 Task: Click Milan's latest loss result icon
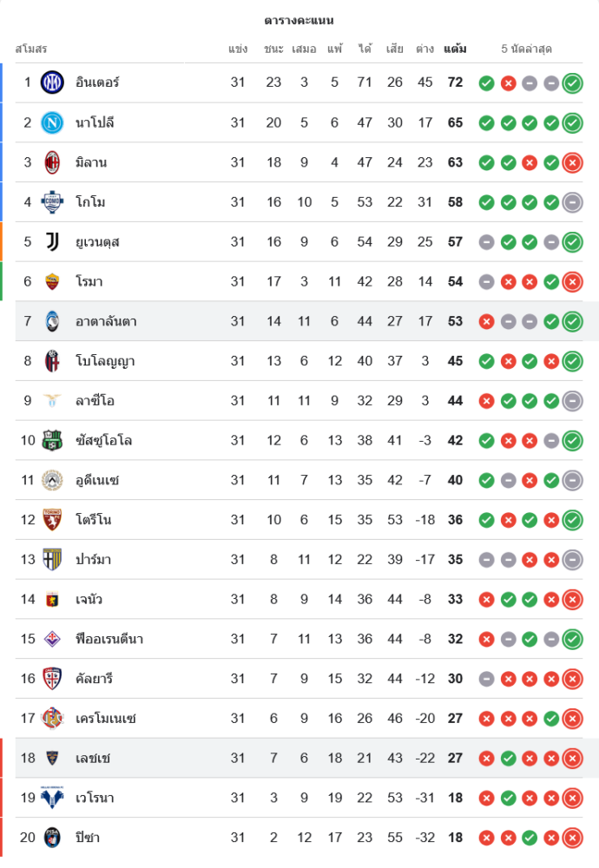[x=572, y=162]
